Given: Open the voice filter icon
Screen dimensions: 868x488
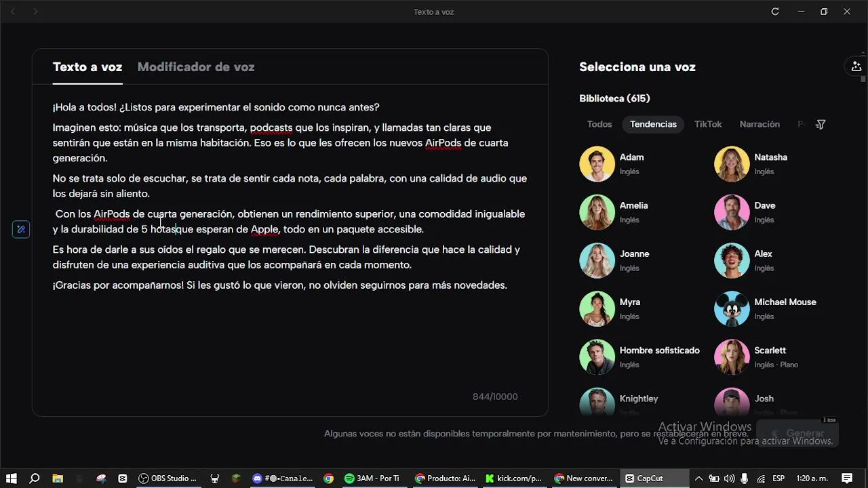Looking at the screenshot, I should click(x=821, y=125).
